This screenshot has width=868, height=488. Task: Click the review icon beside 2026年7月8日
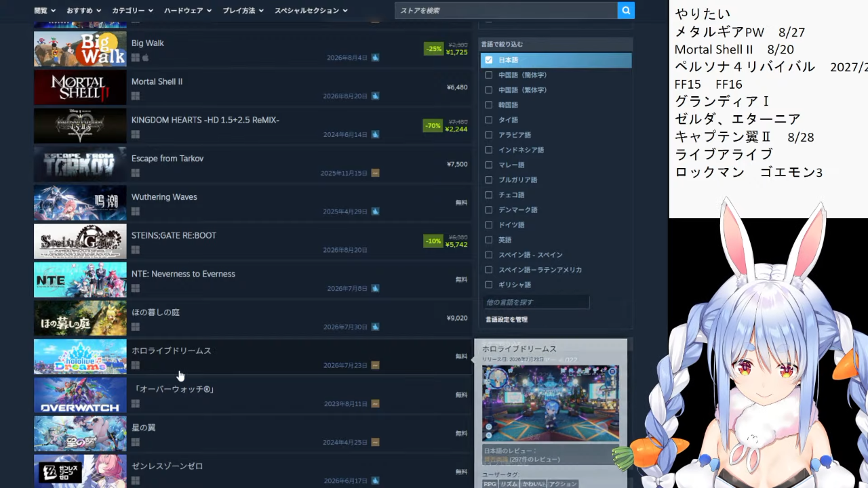pos(375,289)
